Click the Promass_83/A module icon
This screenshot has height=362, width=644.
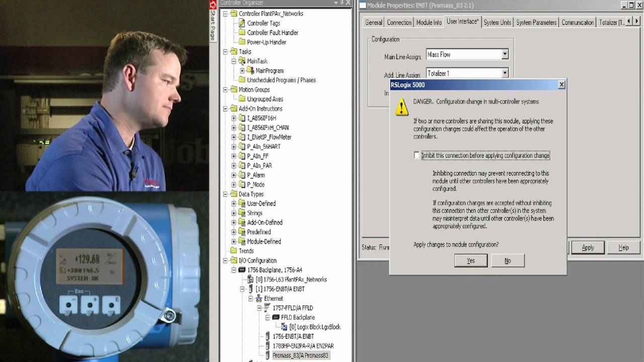267,355
